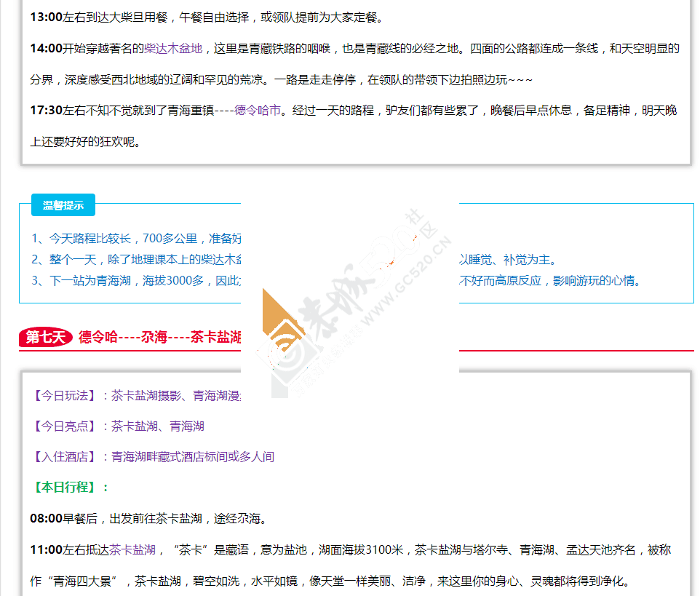Click the line starting 分界，深度感受西北地域

pos(282,79)
